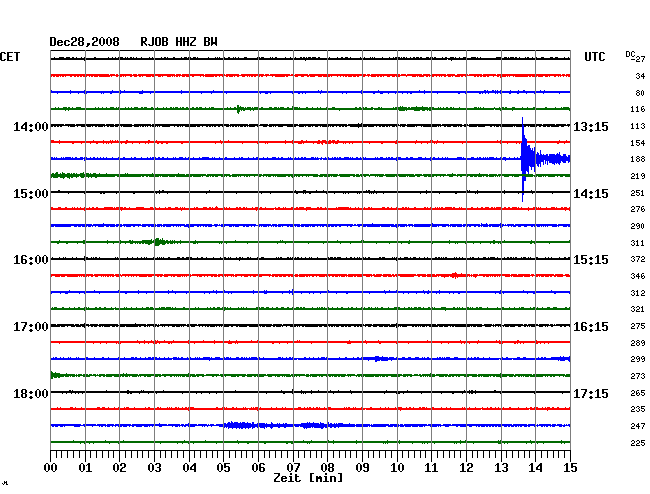Click the DC value 154
The height and width of the screenshot is (494, 650).
coord(638,143)
